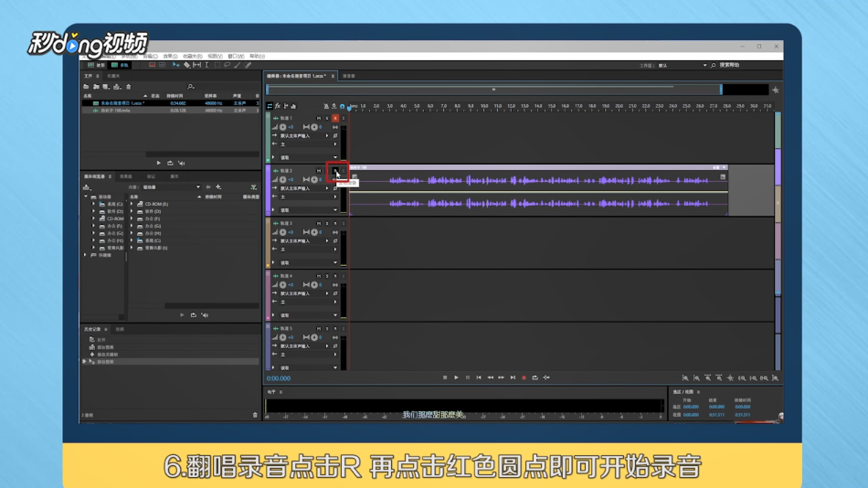The image size is (868, 488).
Task: Show the sends section in editor toolbar
Action: coord(286,106)
